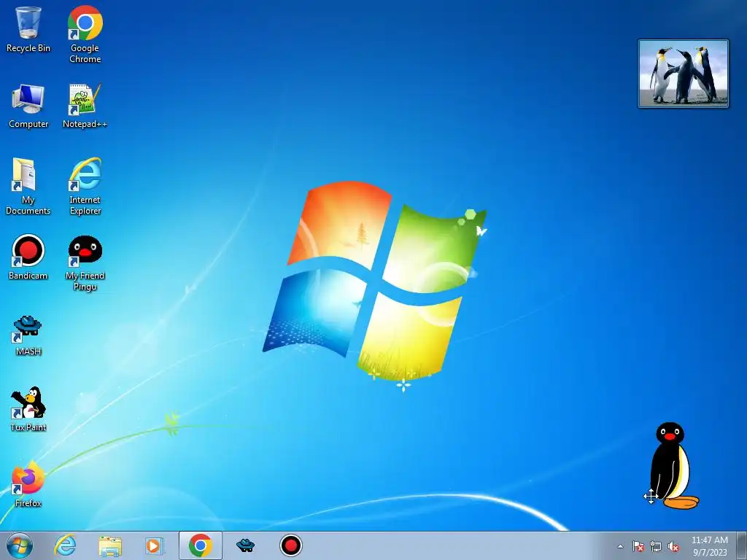Show hidden system tray icons arrow
The width and height of the screenshot is (747, 560).
tap(620, 546)
